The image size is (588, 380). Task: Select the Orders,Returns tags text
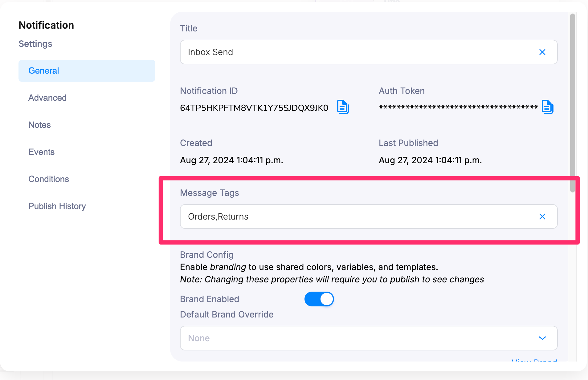coord(218,216)
